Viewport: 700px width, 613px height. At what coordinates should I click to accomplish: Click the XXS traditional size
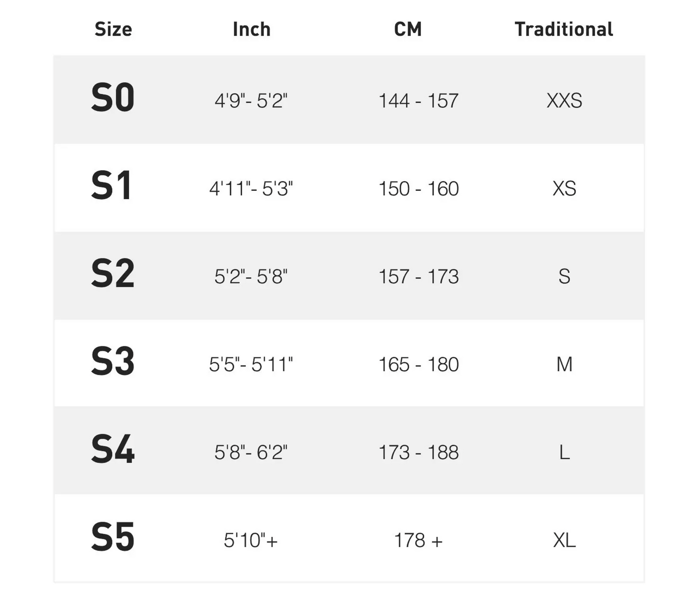pyautogui.click(x=564, y=101)
